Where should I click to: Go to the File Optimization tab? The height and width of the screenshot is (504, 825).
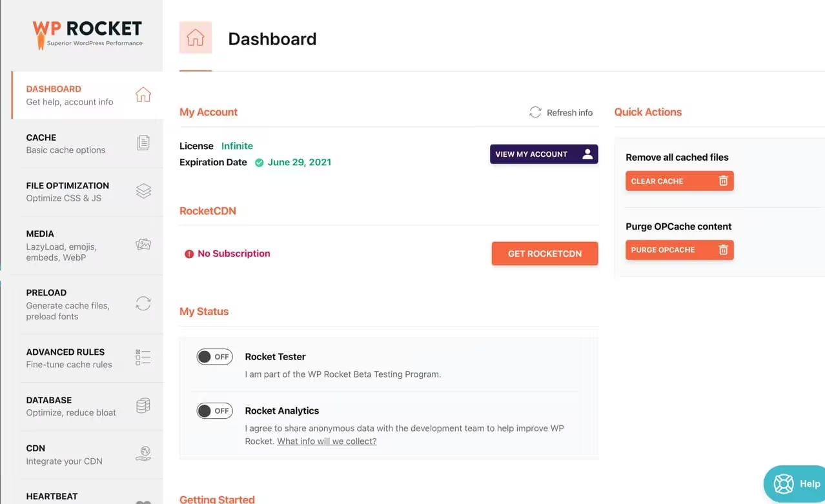(x=67, y=191)
